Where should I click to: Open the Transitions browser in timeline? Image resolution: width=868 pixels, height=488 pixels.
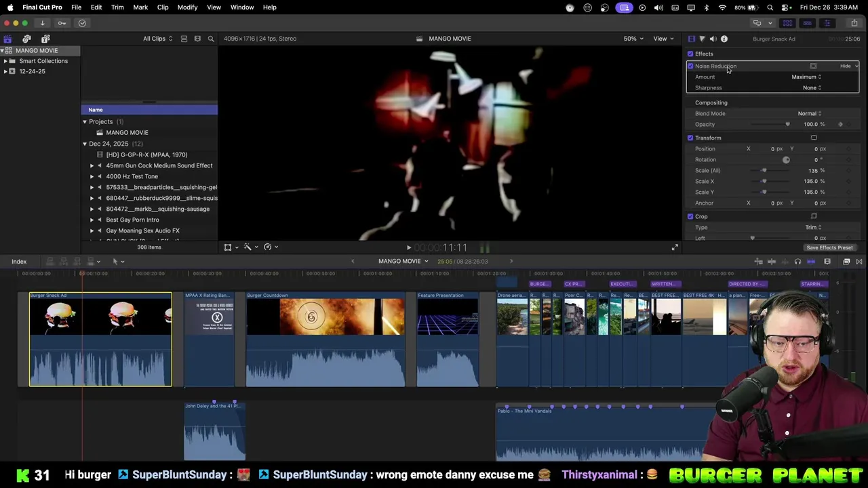(x=859, y=262)
